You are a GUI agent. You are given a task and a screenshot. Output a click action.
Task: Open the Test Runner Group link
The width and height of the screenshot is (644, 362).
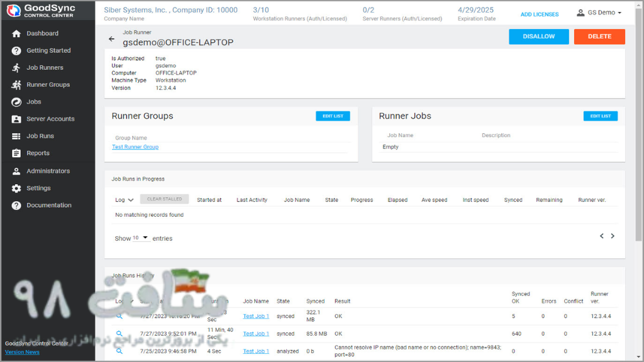(135, 147)
